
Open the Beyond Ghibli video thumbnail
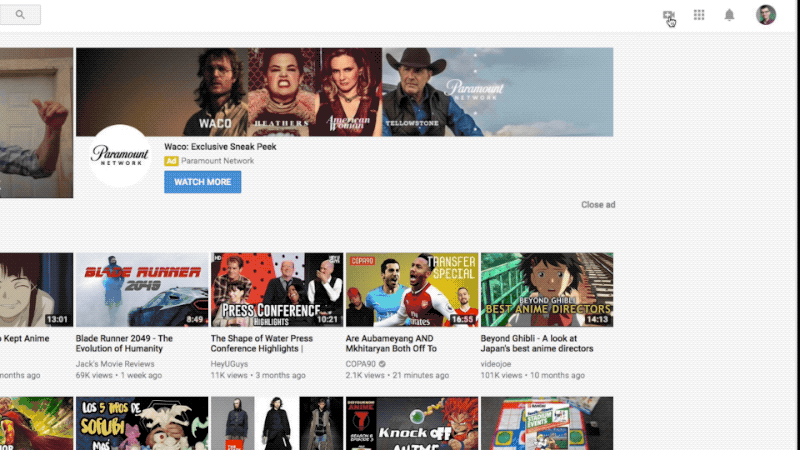546,289
